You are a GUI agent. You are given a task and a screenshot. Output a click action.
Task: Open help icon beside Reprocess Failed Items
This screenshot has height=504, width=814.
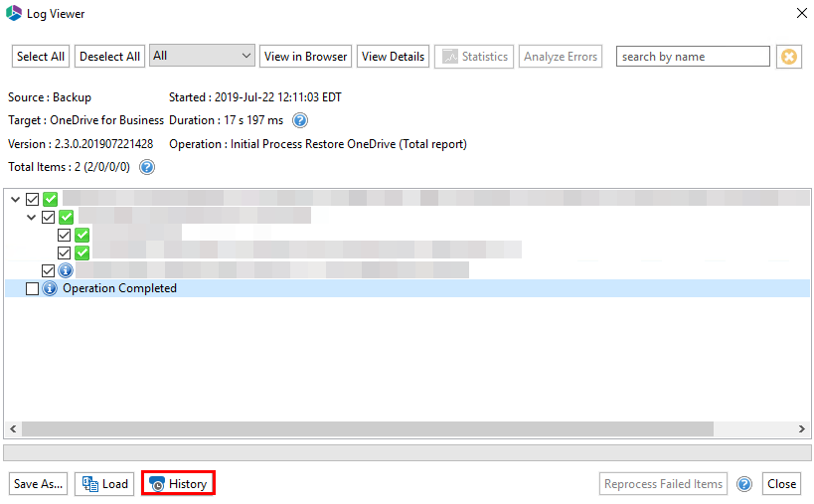coord(744,484)
